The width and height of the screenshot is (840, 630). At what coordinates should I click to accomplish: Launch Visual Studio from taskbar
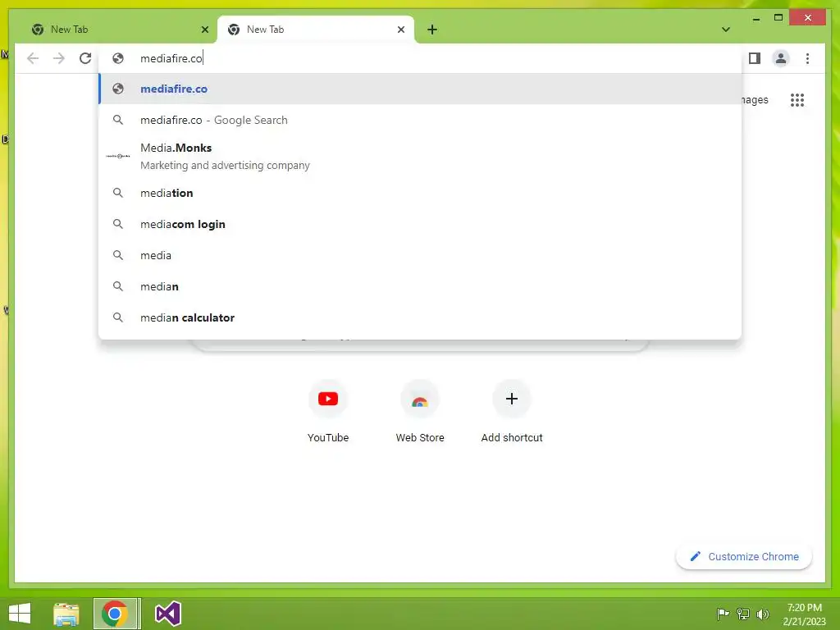click(167, 614)
